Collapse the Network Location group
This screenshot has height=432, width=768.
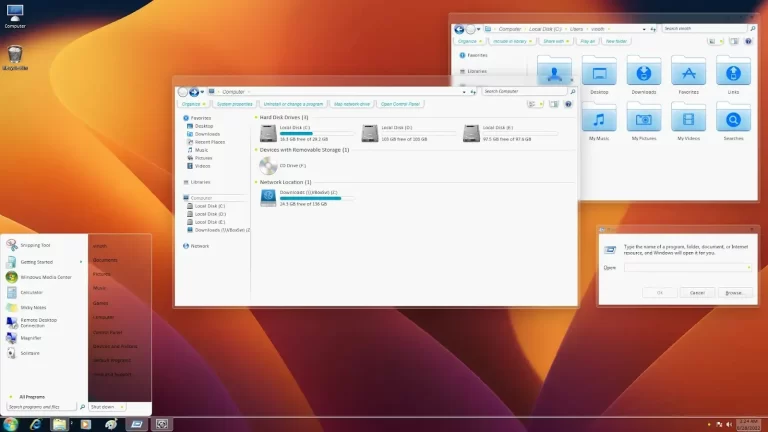coord(256,182)
